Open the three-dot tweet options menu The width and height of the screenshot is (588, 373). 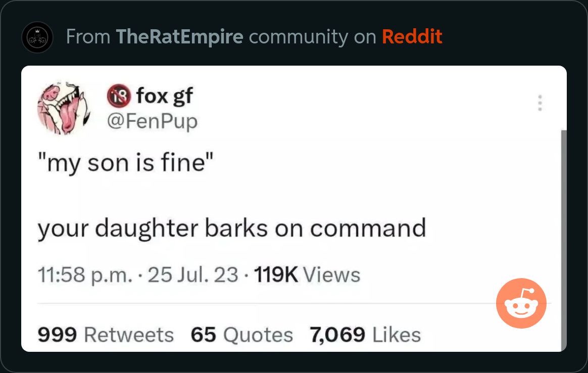point(540,103)
